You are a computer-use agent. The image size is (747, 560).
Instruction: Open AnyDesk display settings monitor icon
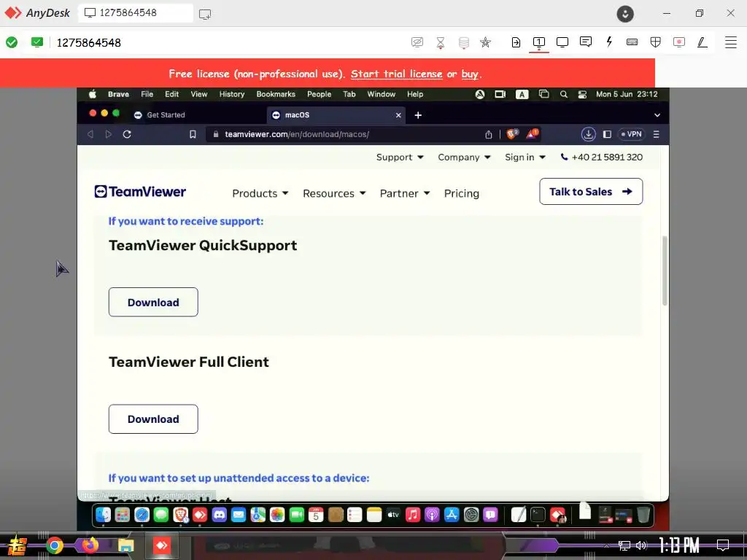coord(562,42)
